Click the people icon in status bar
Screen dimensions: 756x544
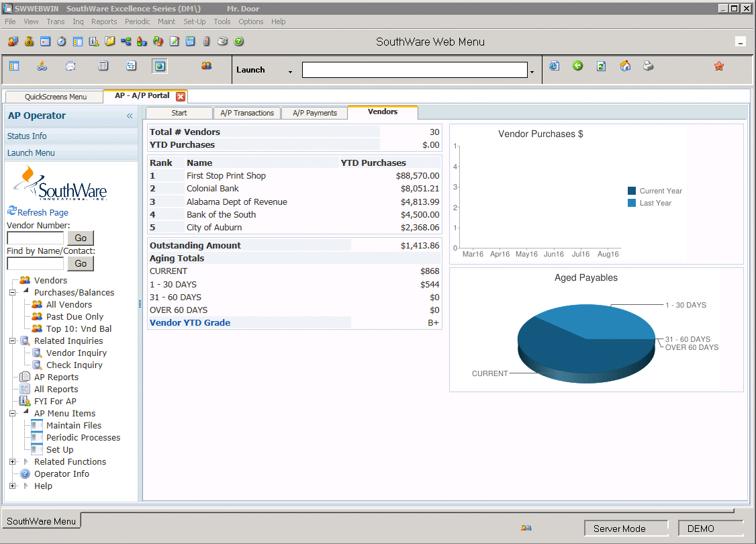(526, 528)
